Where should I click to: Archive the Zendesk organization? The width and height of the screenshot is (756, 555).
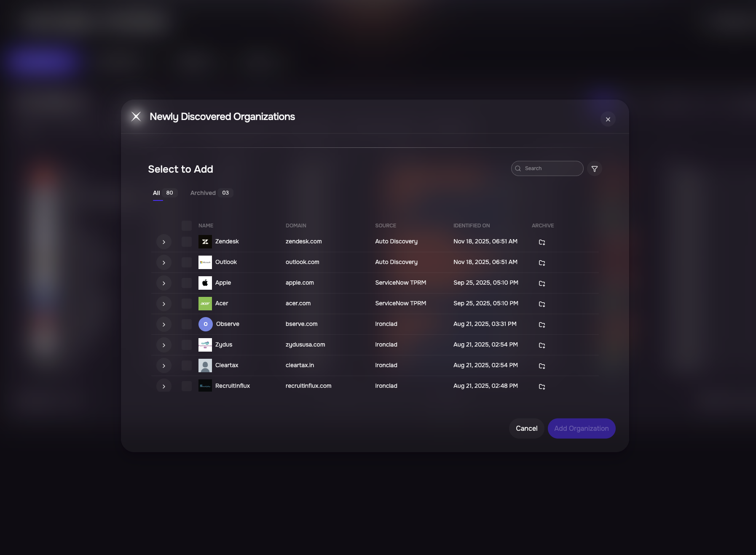542,242
